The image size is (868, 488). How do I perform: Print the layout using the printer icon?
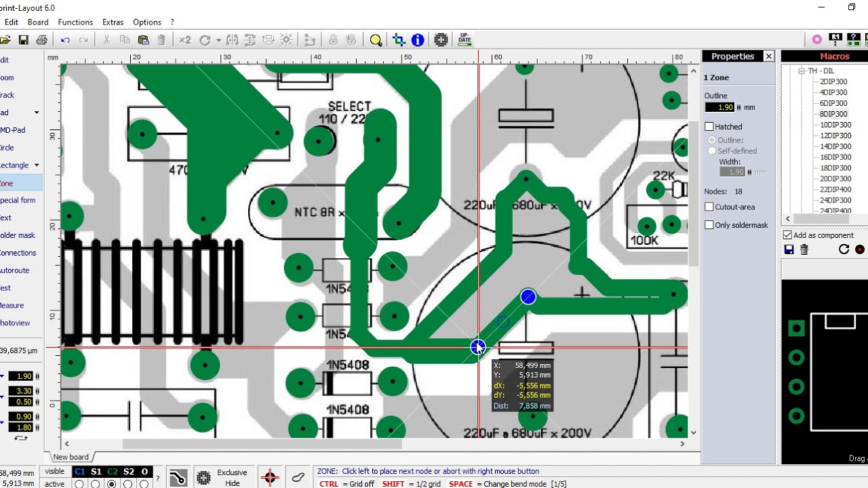click(42, 40)
